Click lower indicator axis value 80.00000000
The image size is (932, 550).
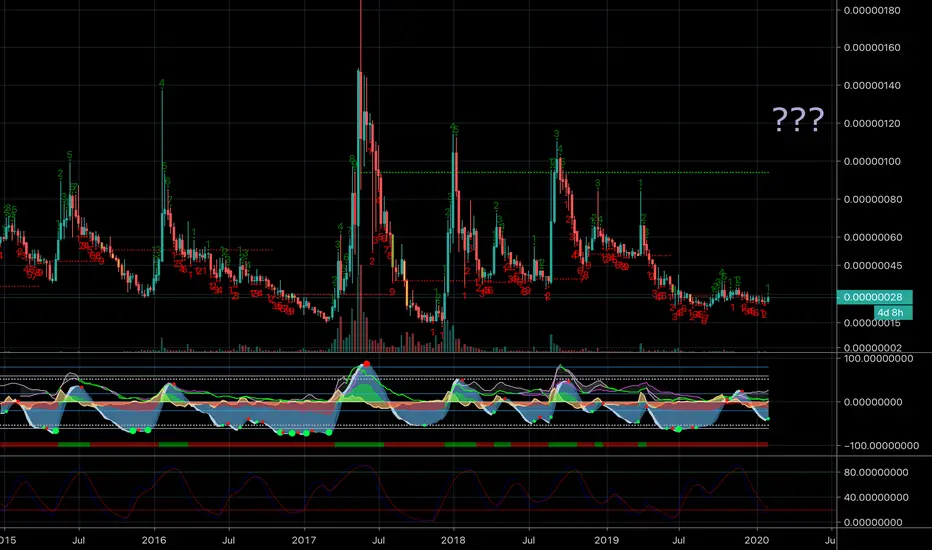876,472
